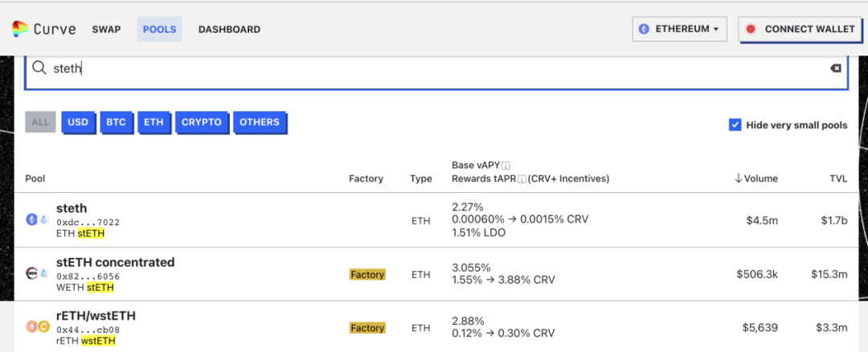Image resolution: width=868 pixels, height=352 pixels.
Task: Click the stETH concentrated pool token icons
Action: coord(32,273)
